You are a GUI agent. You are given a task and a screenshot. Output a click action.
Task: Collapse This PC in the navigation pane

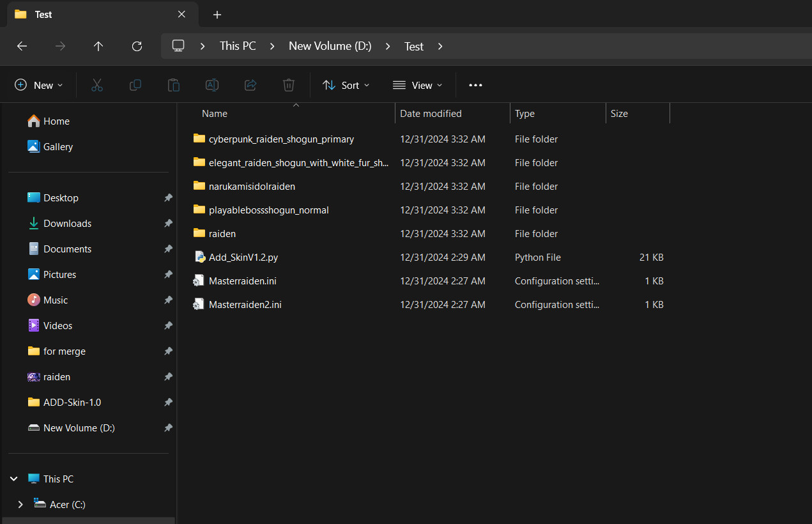[x=13, y=478]
